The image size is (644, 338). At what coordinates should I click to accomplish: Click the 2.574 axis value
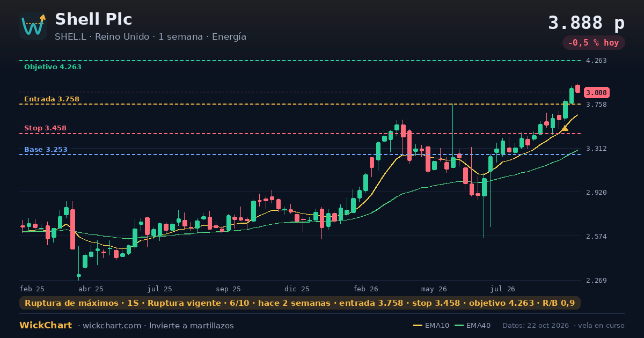(x=596, y=237)
